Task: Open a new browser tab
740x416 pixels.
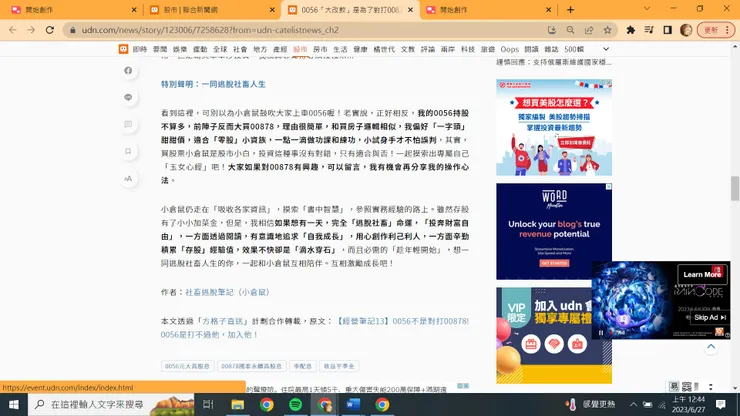Action: 570,9
